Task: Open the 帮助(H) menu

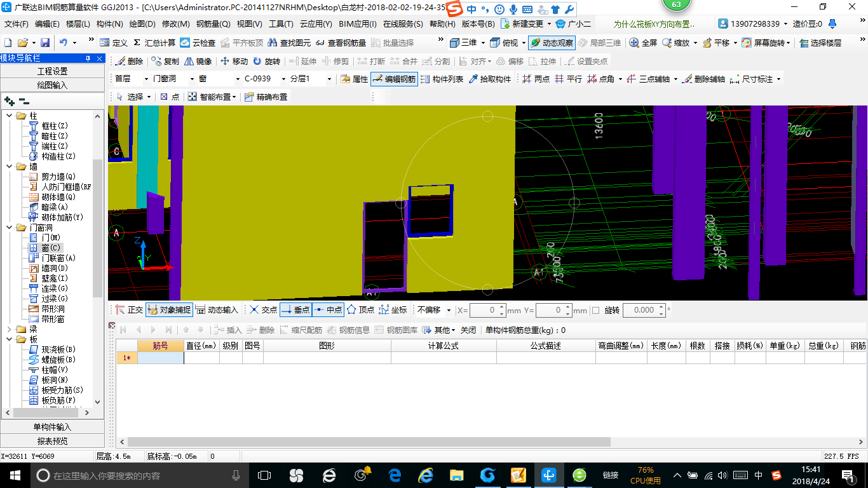Action: point(442,24)
